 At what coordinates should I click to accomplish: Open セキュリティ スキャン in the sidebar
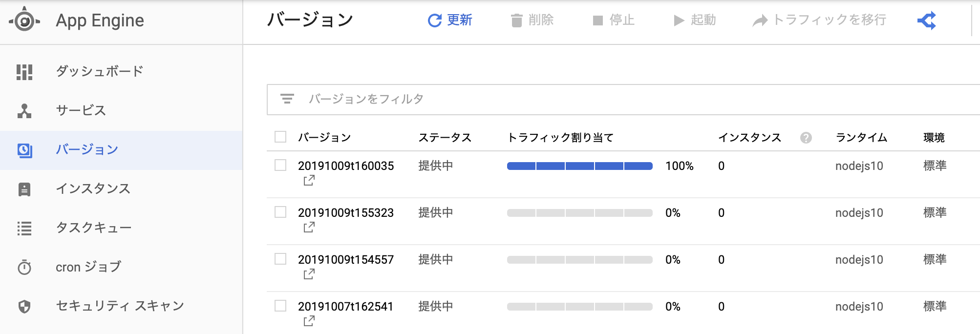coord(120,306)
